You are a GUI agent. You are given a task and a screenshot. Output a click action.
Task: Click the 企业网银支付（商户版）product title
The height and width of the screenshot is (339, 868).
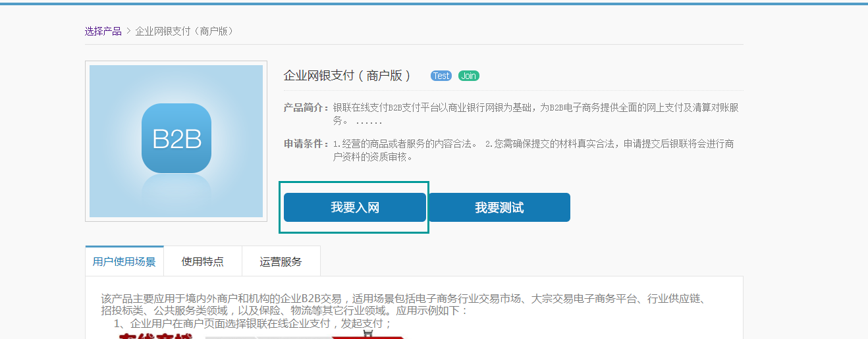point(347,76)
